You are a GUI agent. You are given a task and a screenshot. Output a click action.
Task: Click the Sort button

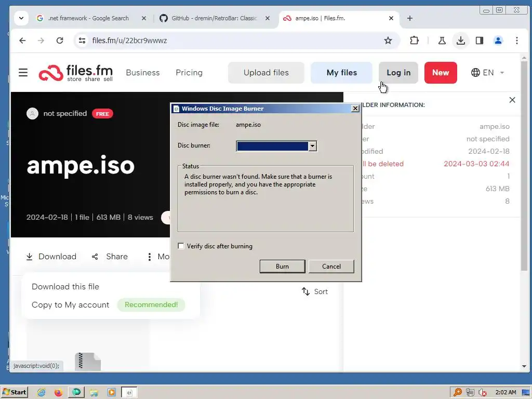click(314, 291)
